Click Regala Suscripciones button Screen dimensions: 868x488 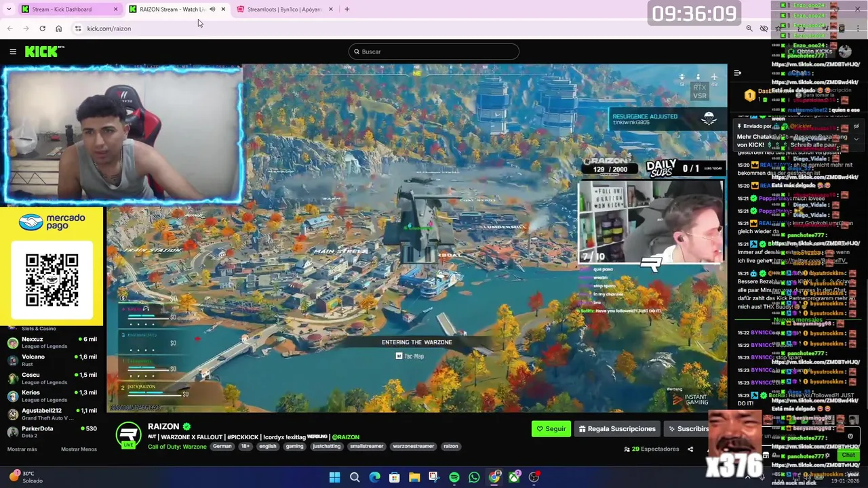tap(617, 429)
